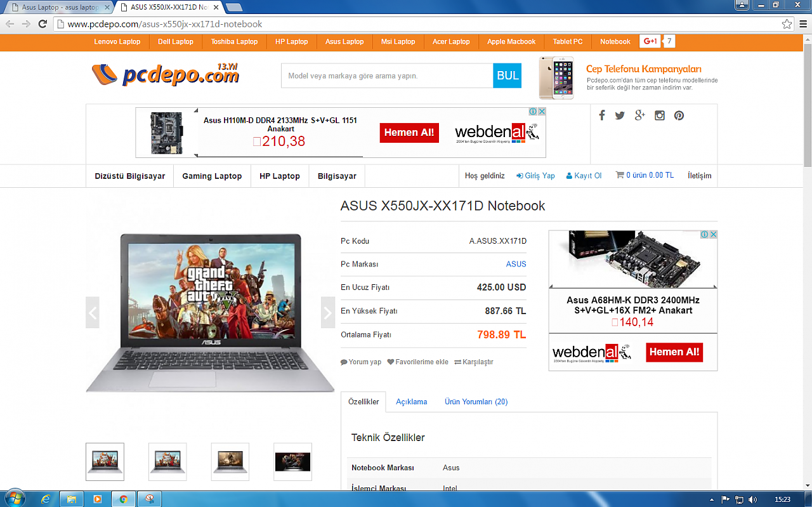Click the İletişim contact link
812x507 pixels.
(699, 176)
